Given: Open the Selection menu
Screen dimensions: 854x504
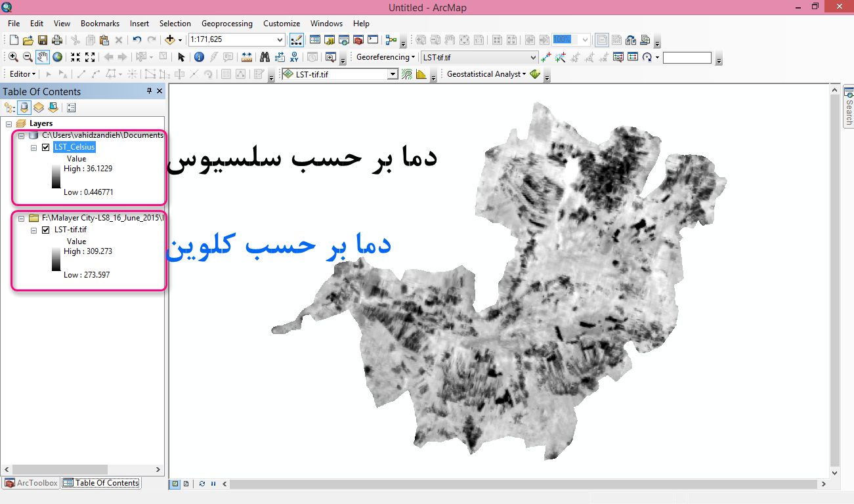Looking at the screenshot, I should pyautogui.click(x=175, y=23).
